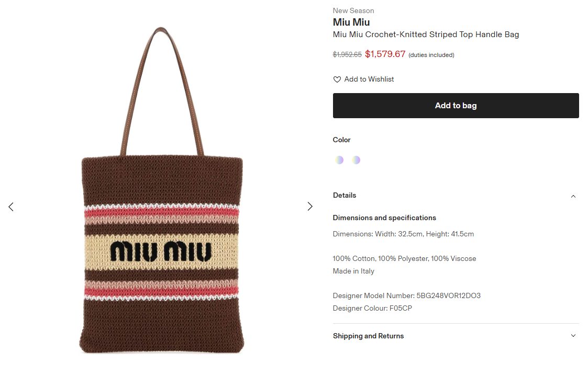Show the next product image
This screenshot has height=376, width=588.
click(x=310, y=207)
